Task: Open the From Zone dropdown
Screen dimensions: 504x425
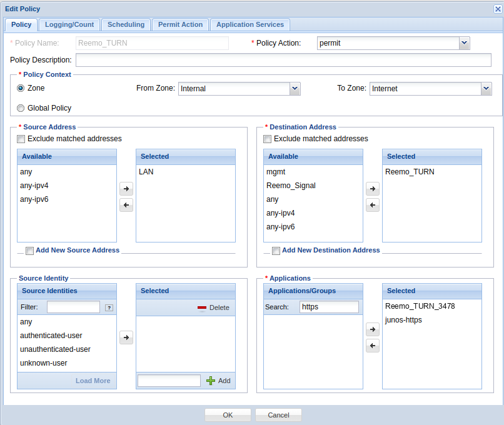Action: (x=295, y=89)
